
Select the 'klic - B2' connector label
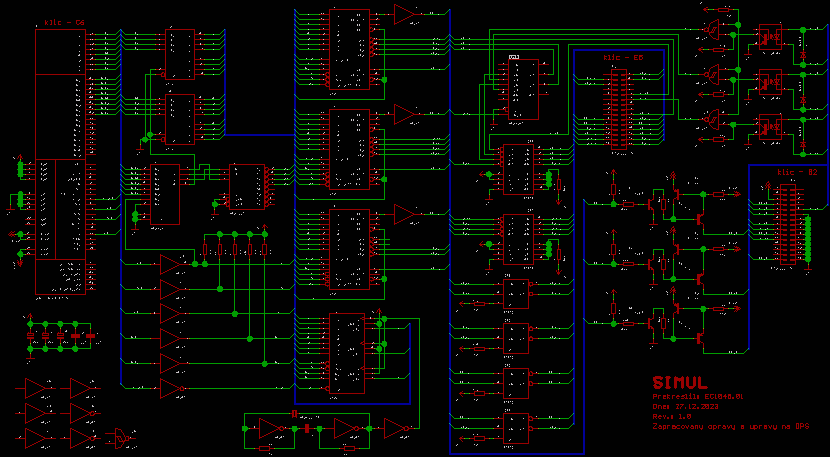pyautogui.click(x=797, y=172)
